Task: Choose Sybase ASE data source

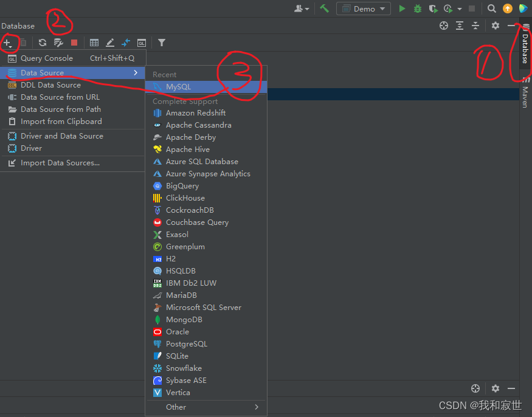Action: tap(206, 381)
